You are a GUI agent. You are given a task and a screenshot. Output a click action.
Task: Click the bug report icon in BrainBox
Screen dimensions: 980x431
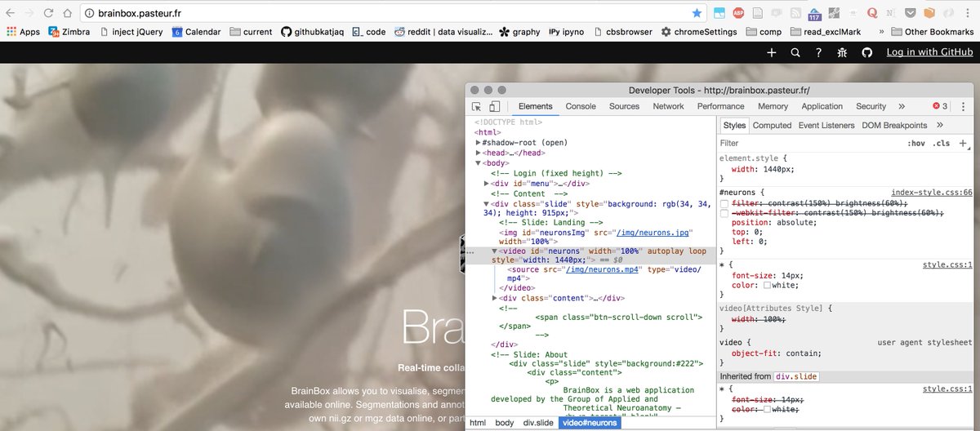click(x=843, y=52)
